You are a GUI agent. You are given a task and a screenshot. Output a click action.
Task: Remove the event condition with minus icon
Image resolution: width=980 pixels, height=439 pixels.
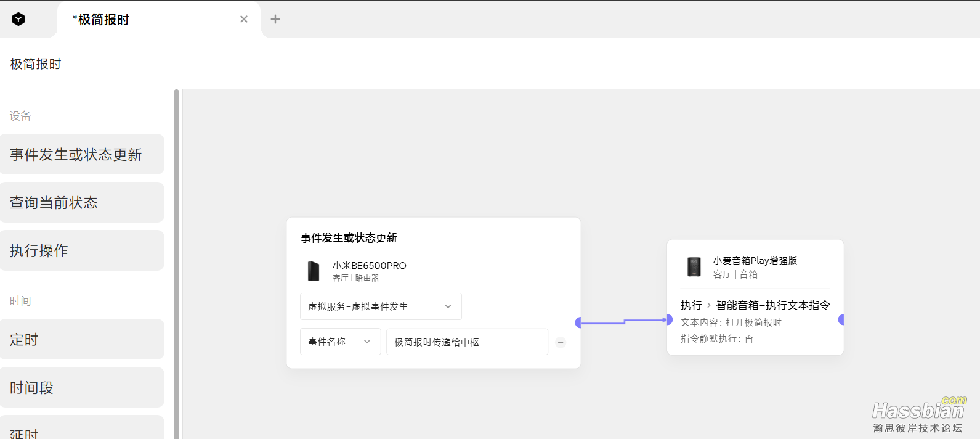click(x=561, y=342)
